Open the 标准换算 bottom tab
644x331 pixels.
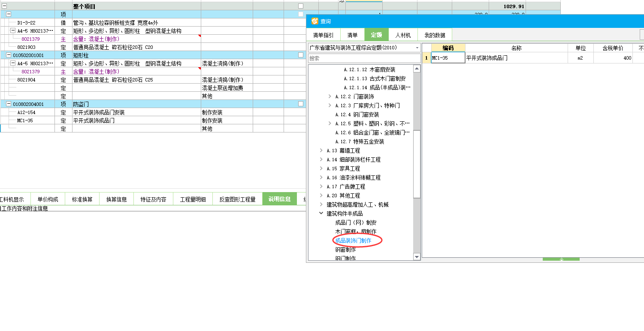(82, 199)
